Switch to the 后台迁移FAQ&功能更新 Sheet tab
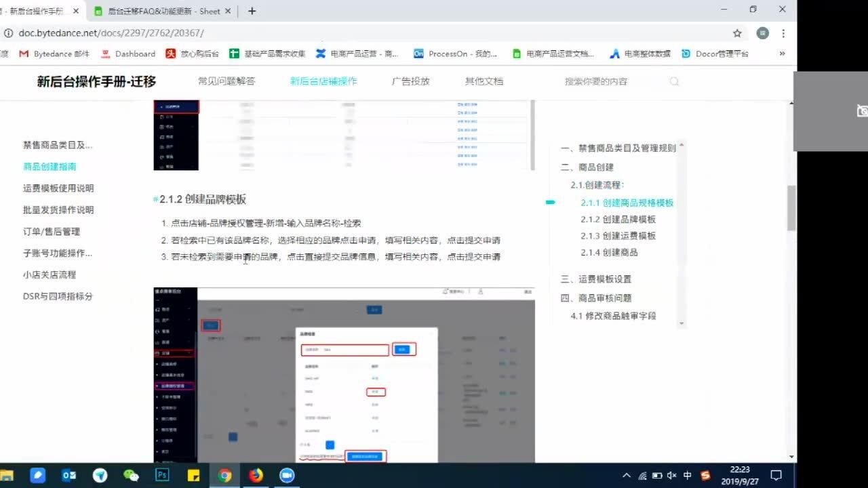Screen dimensions: 868x488 pyautogui.click(x=163, y=11)
